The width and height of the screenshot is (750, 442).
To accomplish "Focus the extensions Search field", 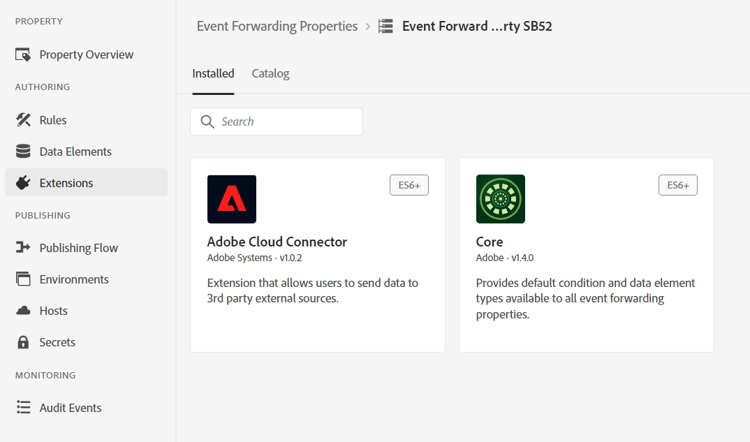I will [x=276, y=122].
